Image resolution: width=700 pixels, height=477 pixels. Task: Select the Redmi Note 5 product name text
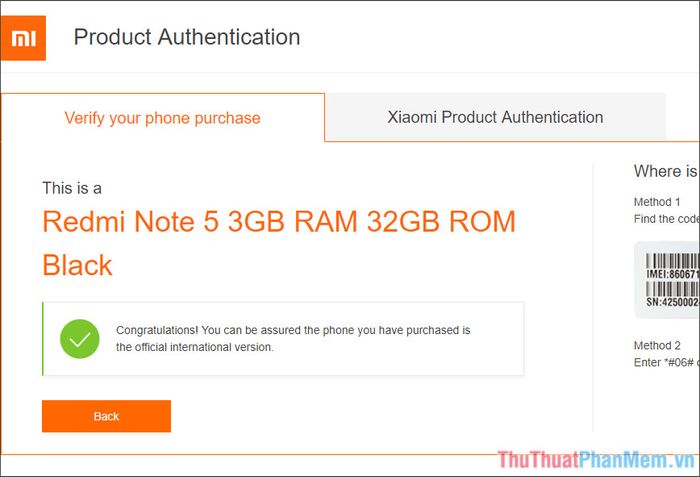[x=279, y=222]
